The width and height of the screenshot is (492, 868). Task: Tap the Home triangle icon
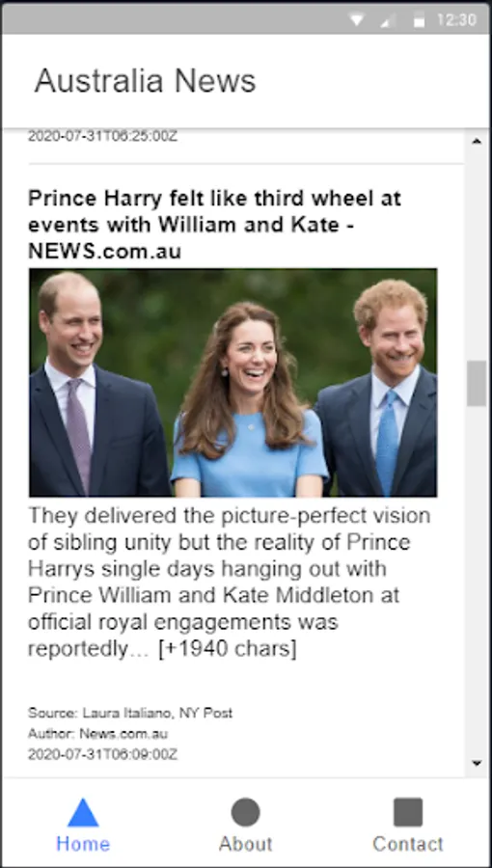point(83,812)
